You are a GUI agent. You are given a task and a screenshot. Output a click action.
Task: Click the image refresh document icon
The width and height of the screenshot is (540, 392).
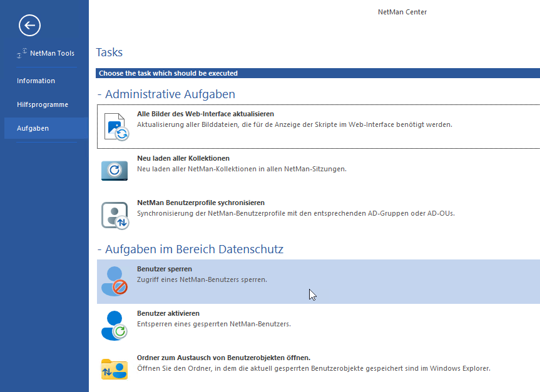click(x=116, y=127)
